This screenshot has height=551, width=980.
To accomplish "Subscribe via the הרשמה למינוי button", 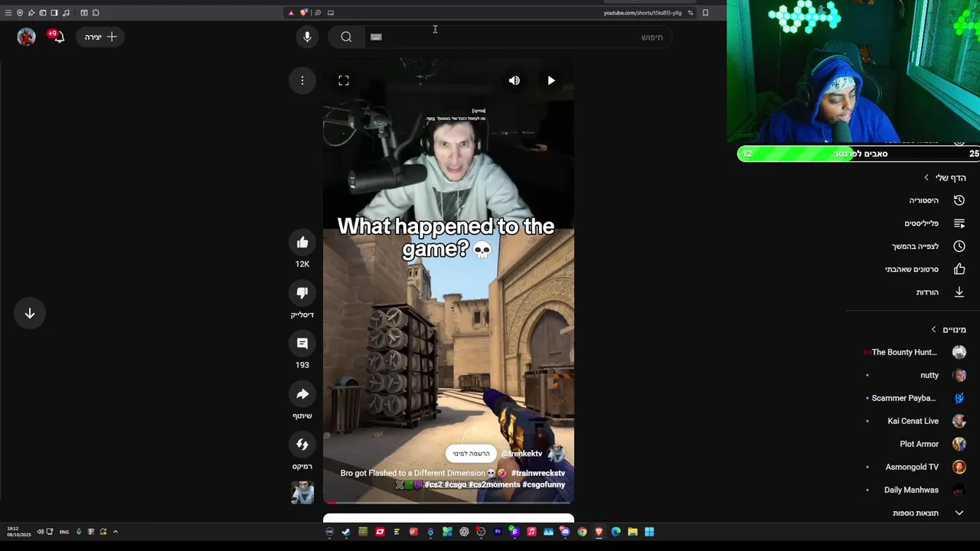I will click(x=471, y=454).
